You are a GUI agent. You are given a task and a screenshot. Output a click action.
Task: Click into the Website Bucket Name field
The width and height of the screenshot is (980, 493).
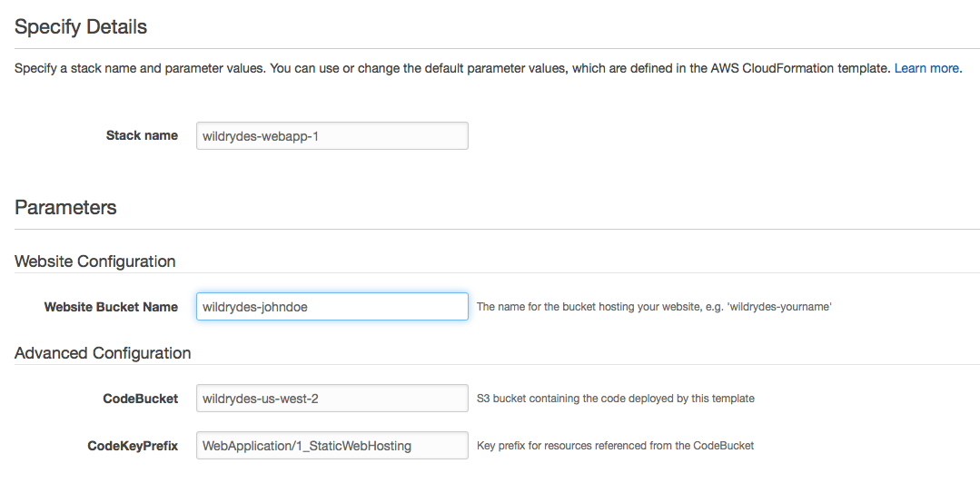pyautogui.click(x=332, y=306)
